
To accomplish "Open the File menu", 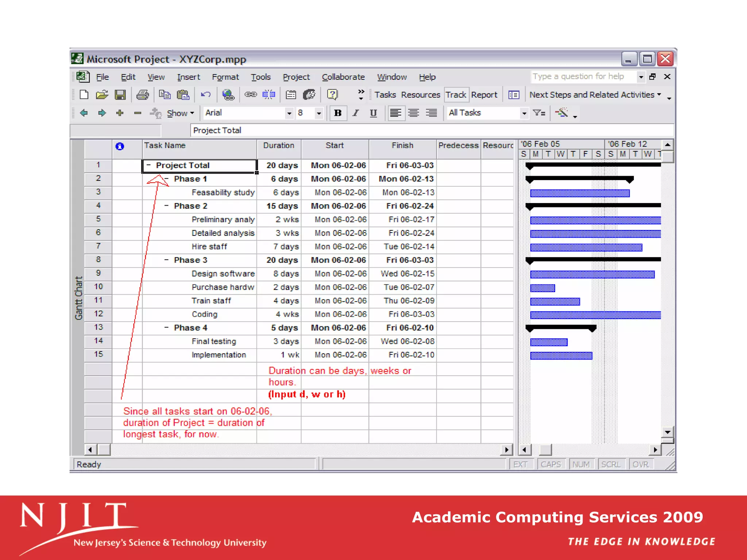I will click(102, 77).
